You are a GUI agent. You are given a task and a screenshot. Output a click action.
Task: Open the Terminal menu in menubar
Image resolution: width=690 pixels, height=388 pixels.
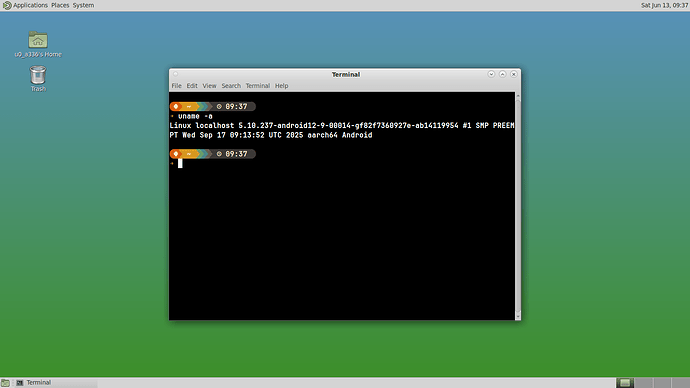pos(257,86)
